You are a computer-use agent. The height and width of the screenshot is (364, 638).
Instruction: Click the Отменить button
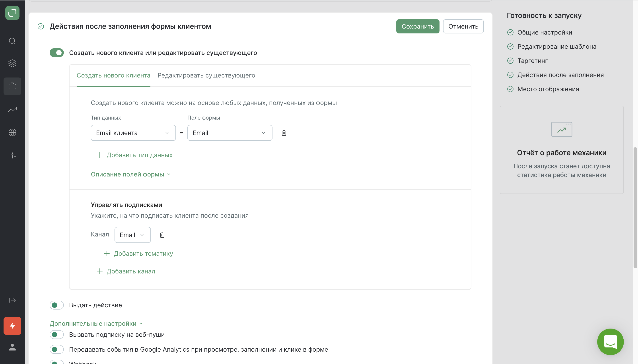coord(463,26)
